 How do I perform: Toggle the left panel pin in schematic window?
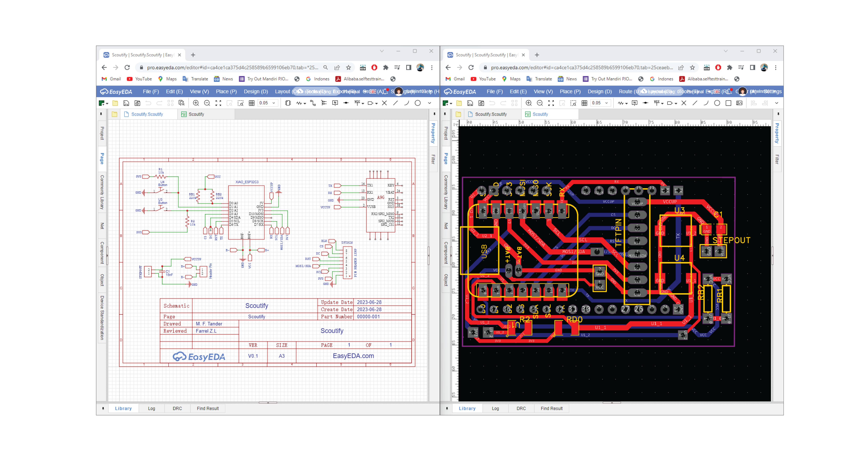(101, 114)
